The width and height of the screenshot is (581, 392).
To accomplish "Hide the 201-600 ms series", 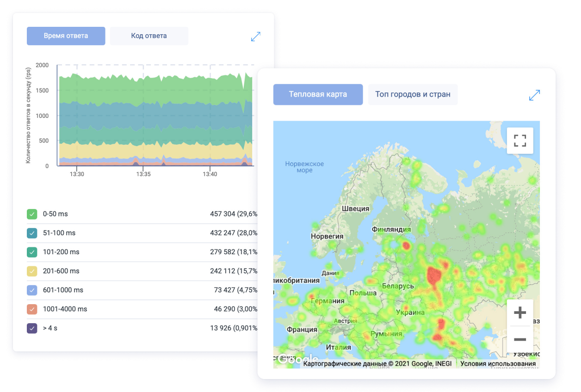I will tap(32, 271).
